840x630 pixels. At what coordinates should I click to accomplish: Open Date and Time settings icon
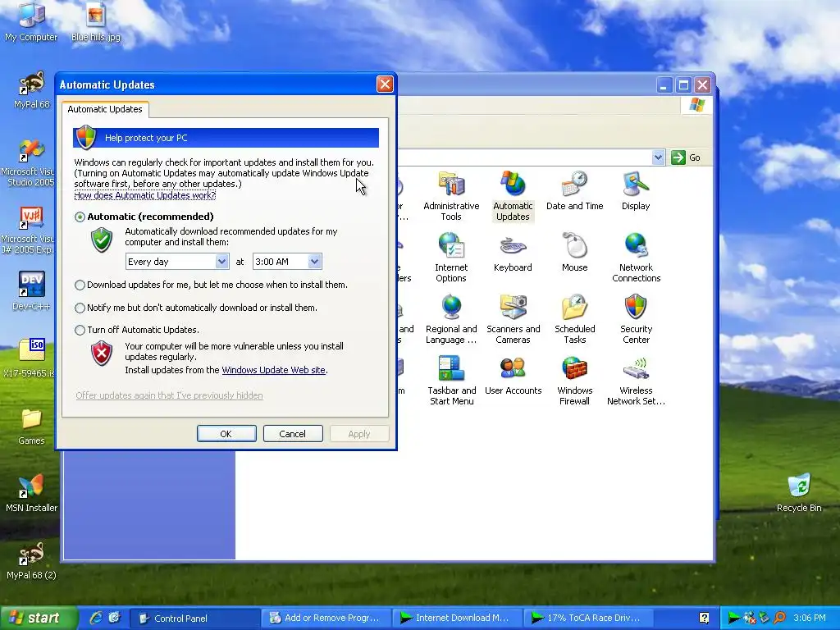tap(574, 190)
